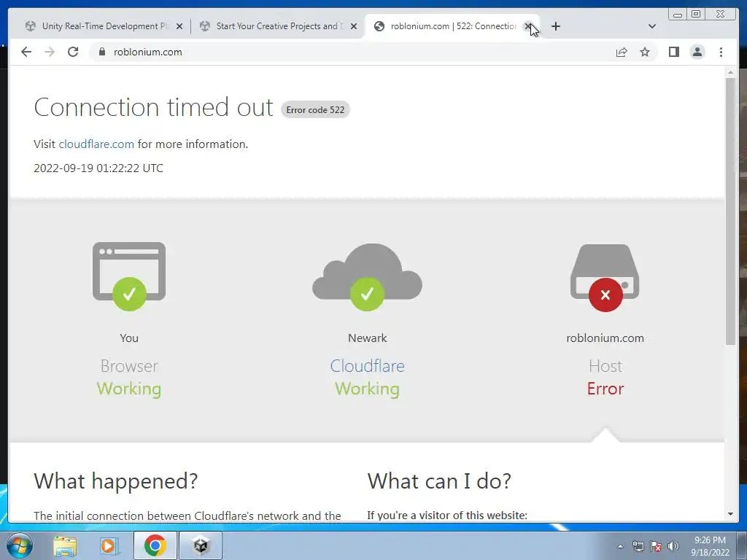This screenshot has width=747, height=560.
Task: Click the Error code 522 badge
Action: (315, 109)
